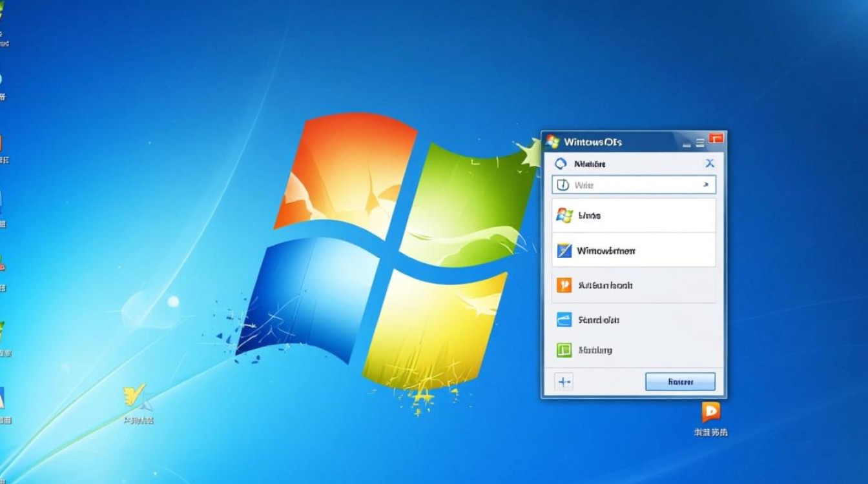The image size is (868, 484).
Task: Focus the text input field in the dialog
Action: point(634,185)
